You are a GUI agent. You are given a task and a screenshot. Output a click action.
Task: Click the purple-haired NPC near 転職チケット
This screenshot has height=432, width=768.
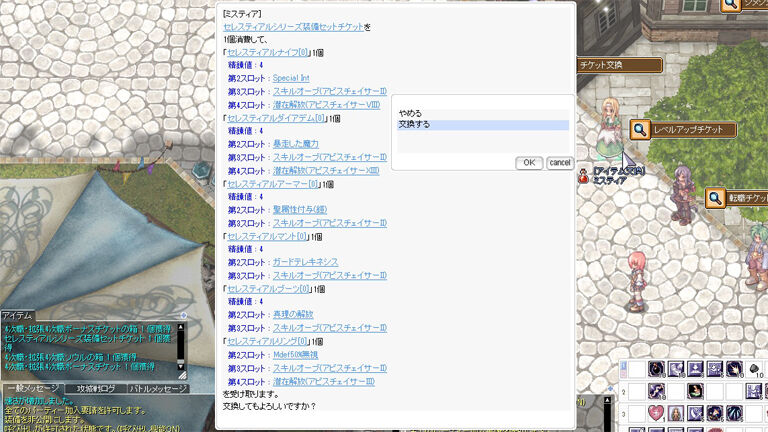pos(683,195)
